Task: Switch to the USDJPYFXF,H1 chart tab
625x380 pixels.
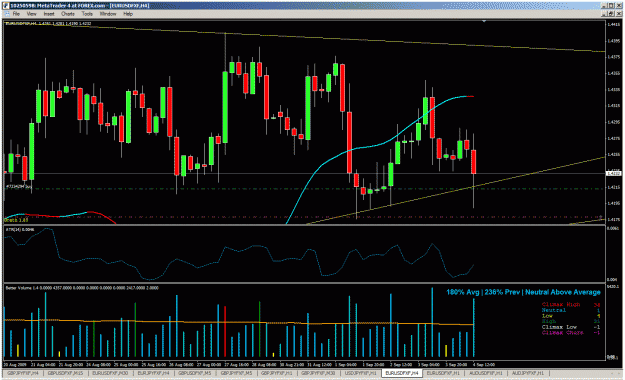Action: click(360, 373)
